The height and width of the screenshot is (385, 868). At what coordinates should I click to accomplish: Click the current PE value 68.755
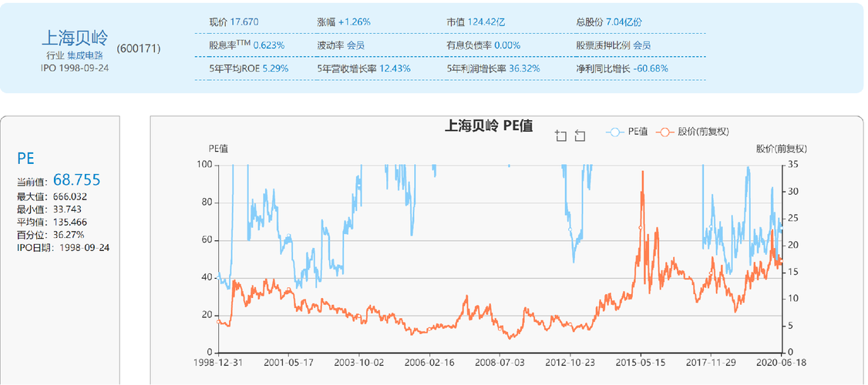[x=77, y=181]
